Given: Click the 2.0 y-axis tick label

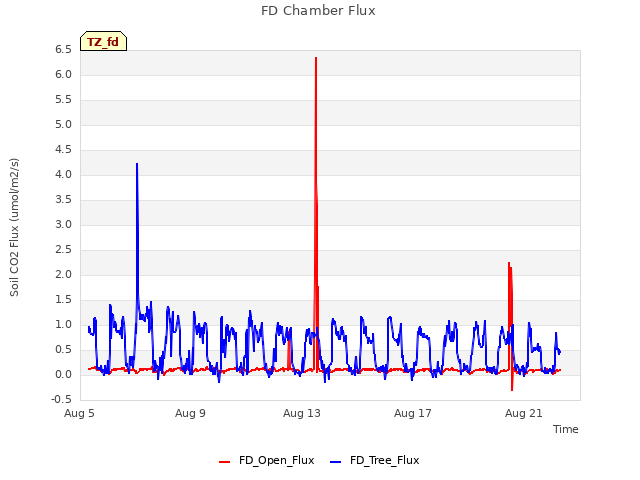Looking at the screenshot, I should coord(63,274).
